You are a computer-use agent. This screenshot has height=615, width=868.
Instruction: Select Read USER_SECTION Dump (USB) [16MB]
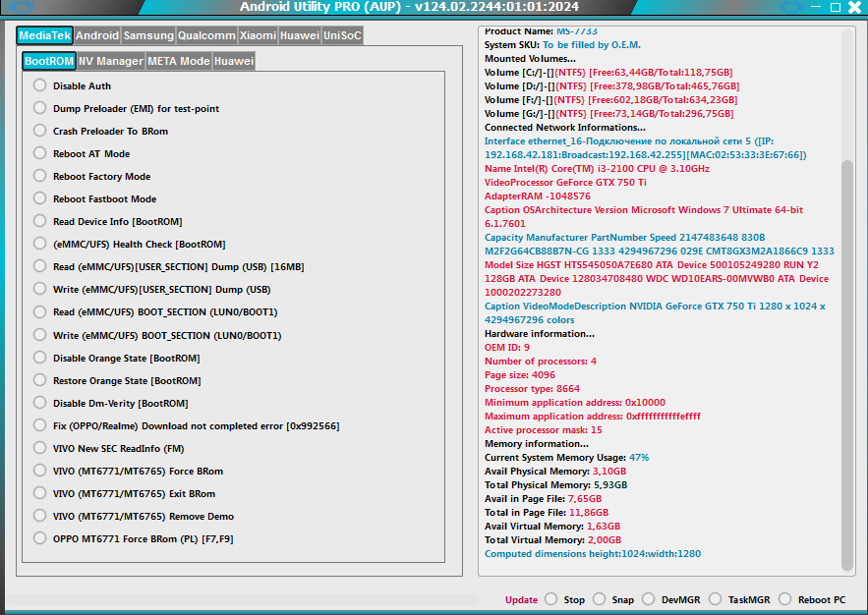tap(40, 267)
